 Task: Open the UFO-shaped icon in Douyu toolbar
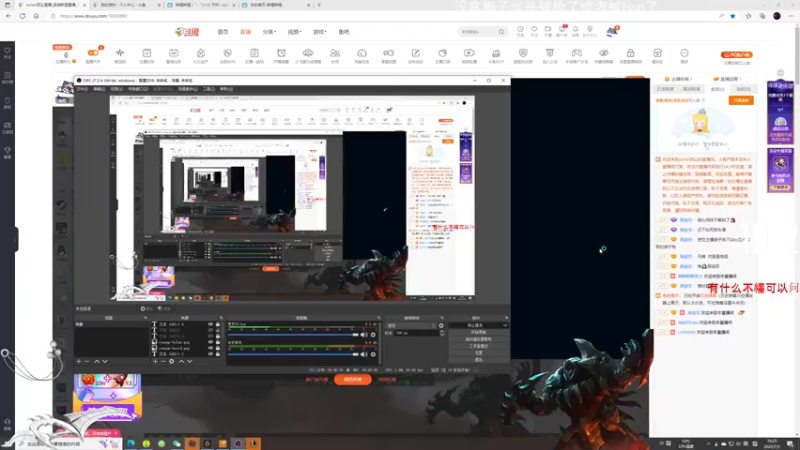point(308,53)
